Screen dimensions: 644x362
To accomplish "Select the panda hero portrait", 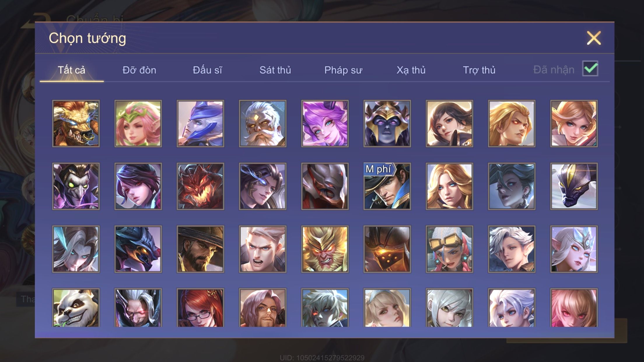I will (x=76, y=308).
